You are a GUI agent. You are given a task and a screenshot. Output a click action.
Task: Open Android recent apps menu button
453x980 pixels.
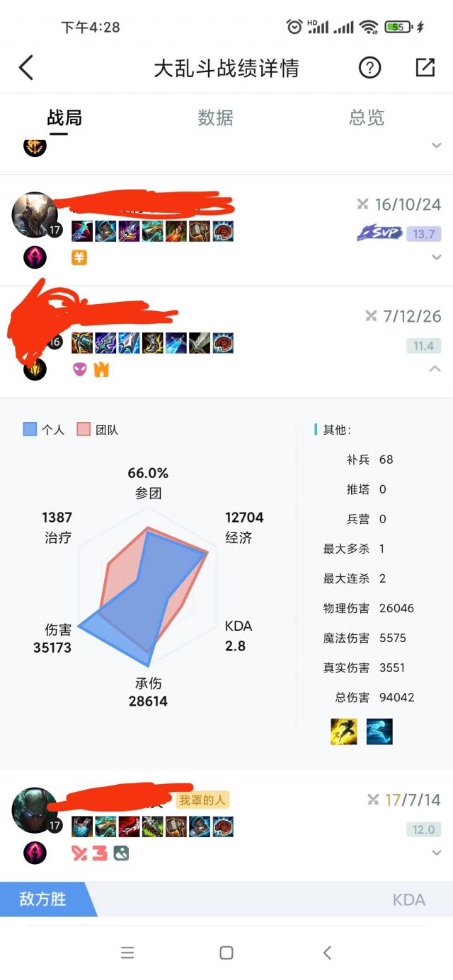pos(127,953)
